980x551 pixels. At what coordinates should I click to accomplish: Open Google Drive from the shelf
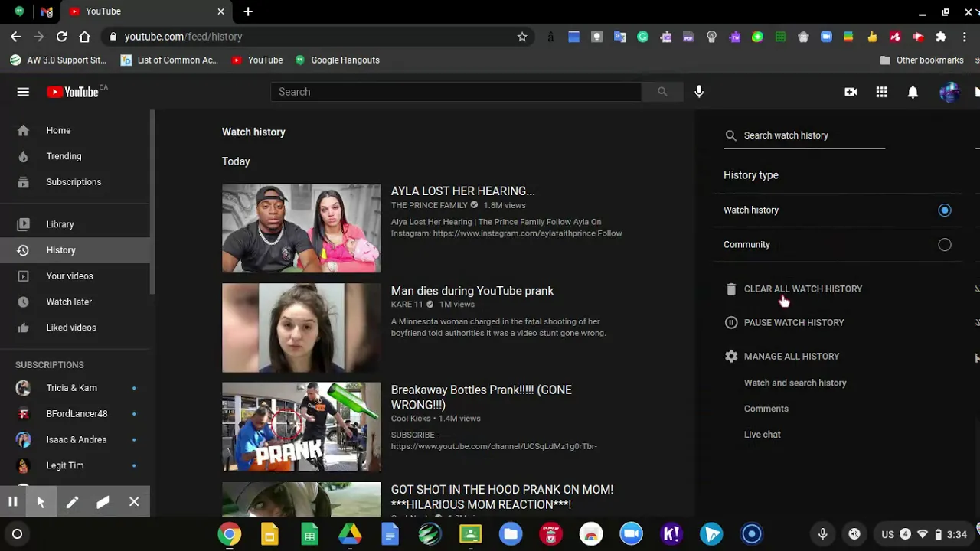350,534
